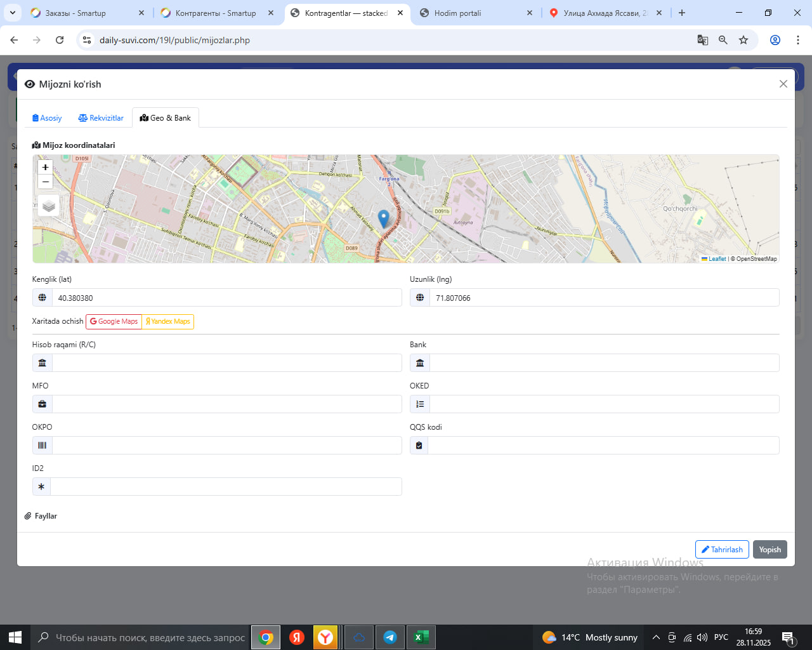Show hidden system tray icons
The image size is (812, 650).
pyautogui.click(x=656, y=637)
